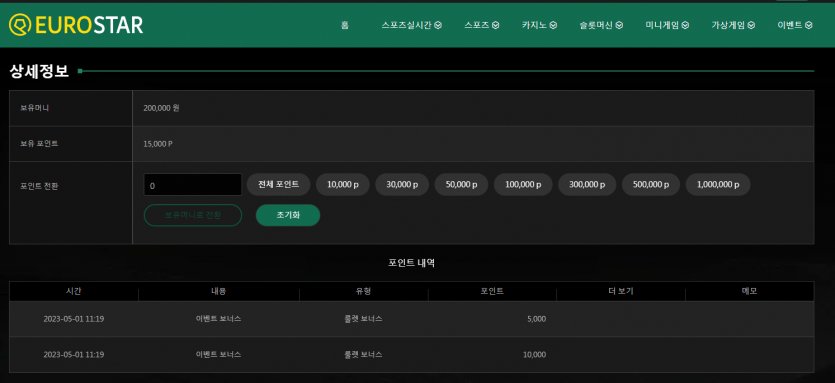835x383 pixels.
Task: Click the 보유머니 row label
Action: click(x=35, y=108)
